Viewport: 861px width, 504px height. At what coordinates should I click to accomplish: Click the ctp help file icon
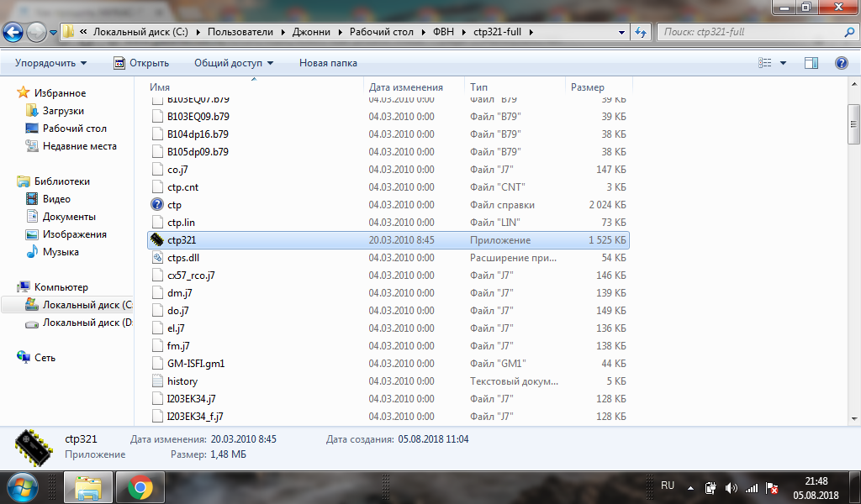click(157, 205)
